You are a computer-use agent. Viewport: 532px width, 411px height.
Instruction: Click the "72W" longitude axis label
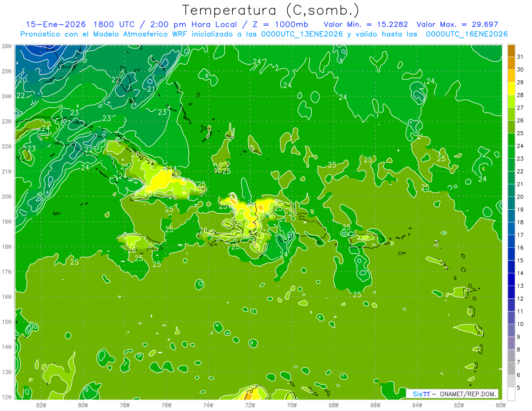[x=250, y=405]
